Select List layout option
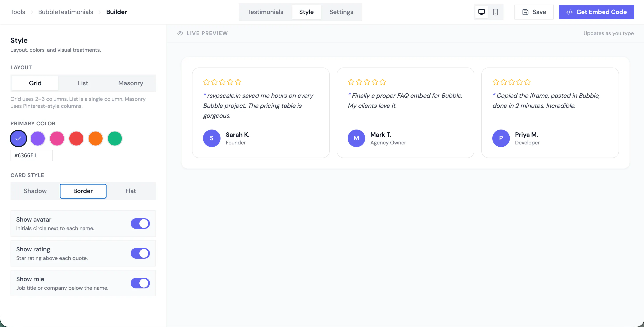This screenshot has width=644, height=327. [83, 83]
